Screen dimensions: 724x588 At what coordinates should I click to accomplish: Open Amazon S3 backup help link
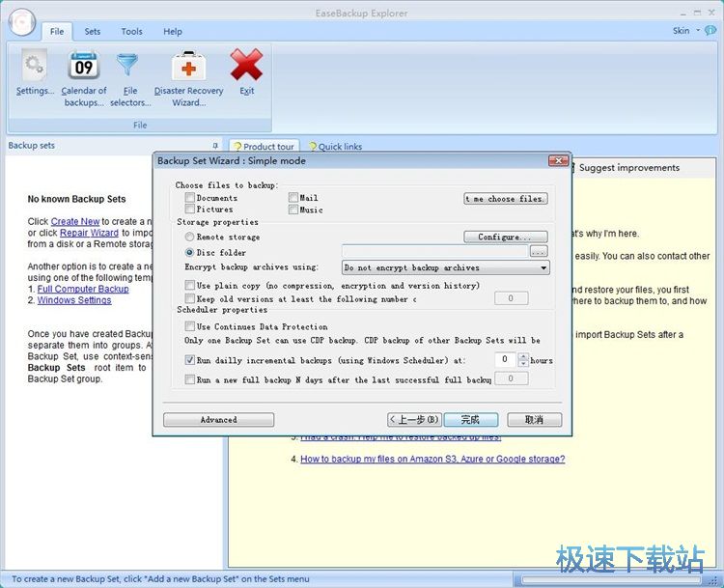click(x=432, y=460)
